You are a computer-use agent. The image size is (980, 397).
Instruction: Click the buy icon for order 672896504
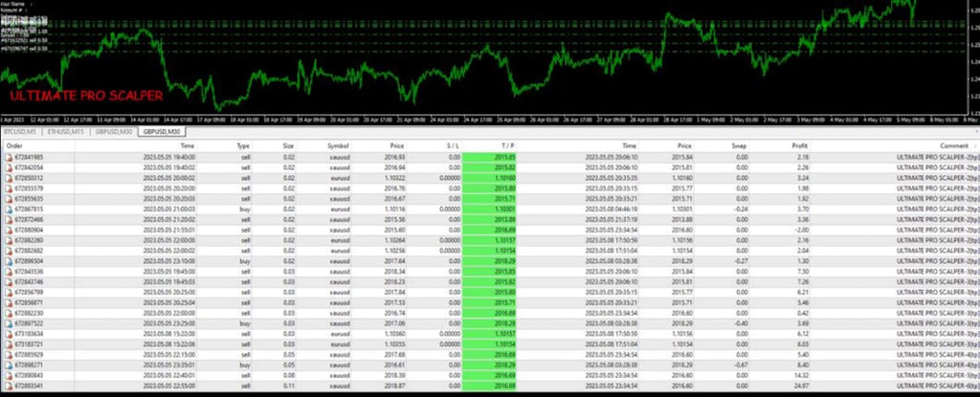pyautogui.click(x=8, y=257)
